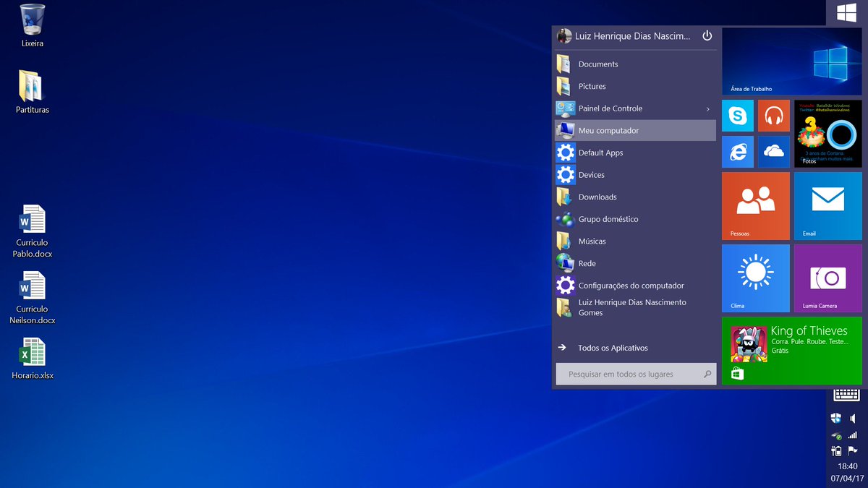Open the Email tile
This screenshot has width=868, height=488.
(x=828, y=206)
